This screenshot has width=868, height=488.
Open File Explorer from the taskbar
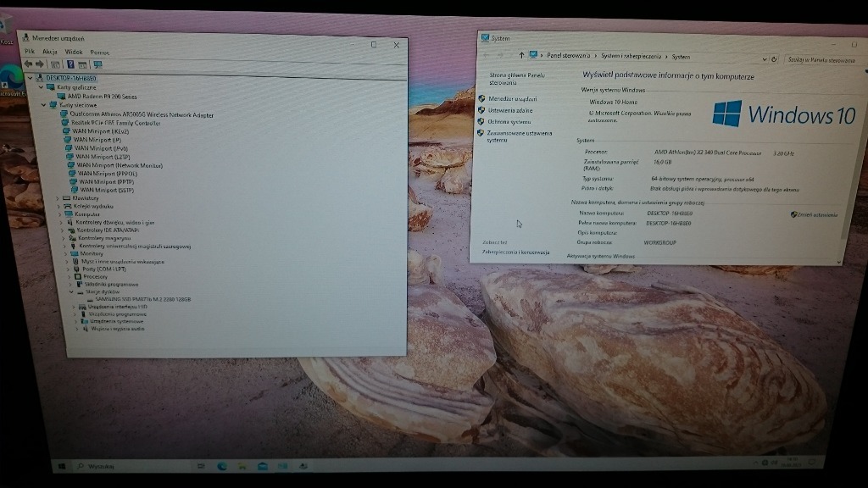(242, 467)
